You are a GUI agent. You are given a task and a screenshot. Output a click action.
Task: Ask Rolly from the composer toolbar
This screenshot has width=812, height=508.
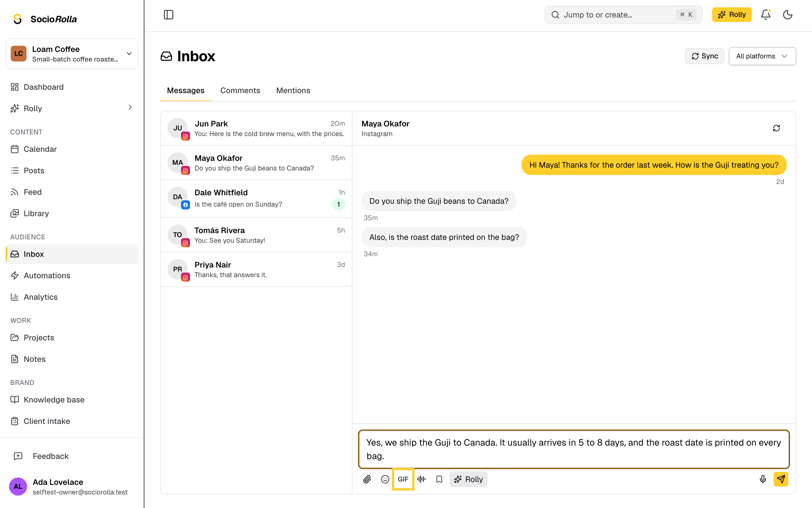(x=468, y=479)
